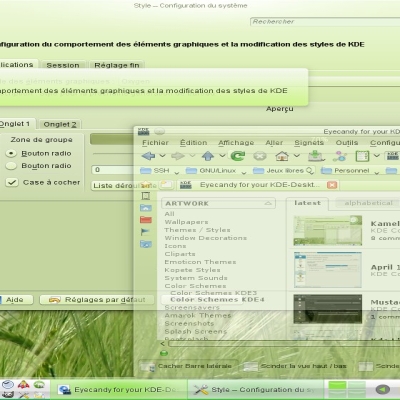Open the Affichage menu

[236, 143]
